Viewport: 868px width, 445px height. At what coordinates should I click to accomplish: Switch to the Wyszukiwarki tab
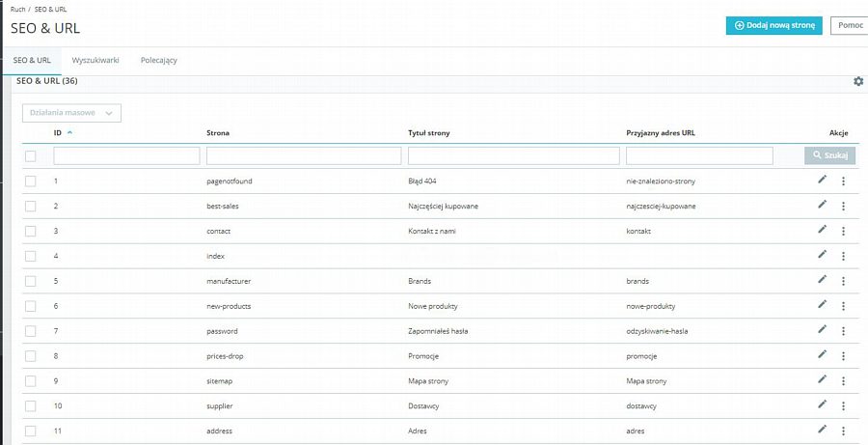pos(95,60)
